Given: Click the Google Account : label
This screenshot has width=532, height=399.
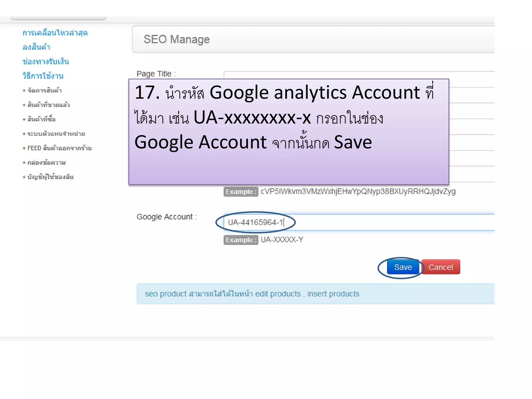Looking at the screenshot, I should click(167, 217).
